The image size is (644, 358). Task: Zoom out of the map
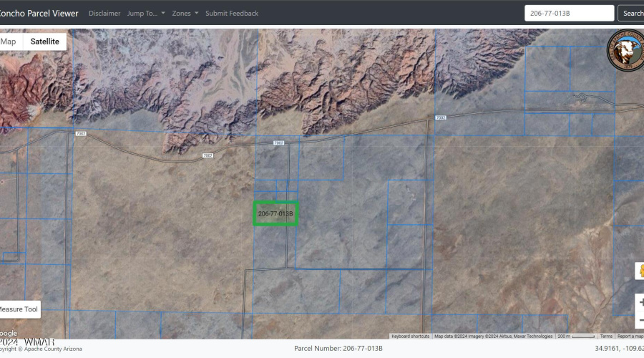click(x=640, y=320)
